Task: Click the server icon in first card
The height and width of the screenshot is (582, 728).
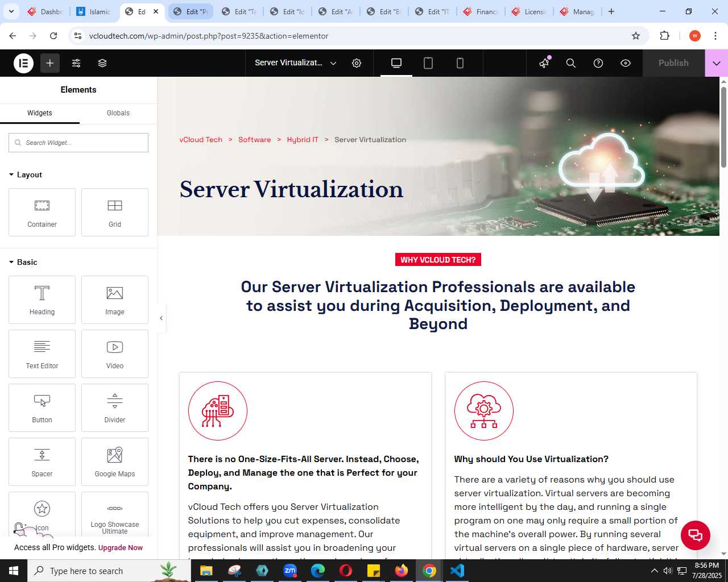Action: 218,411
